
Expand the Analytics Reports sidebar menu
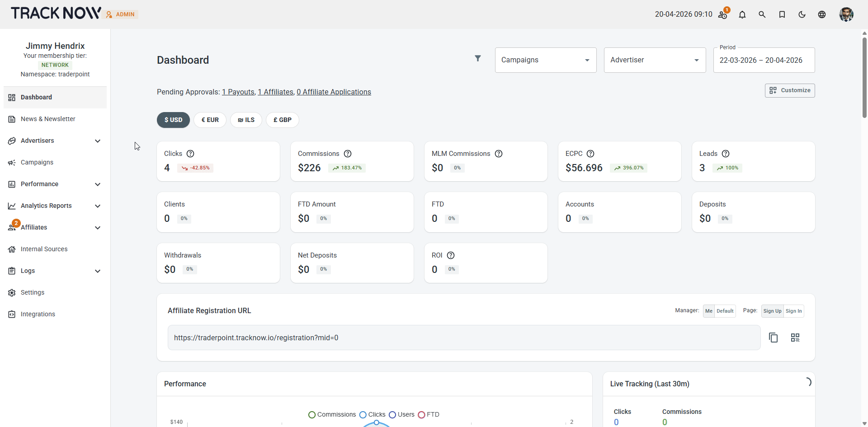click(55, 206)
